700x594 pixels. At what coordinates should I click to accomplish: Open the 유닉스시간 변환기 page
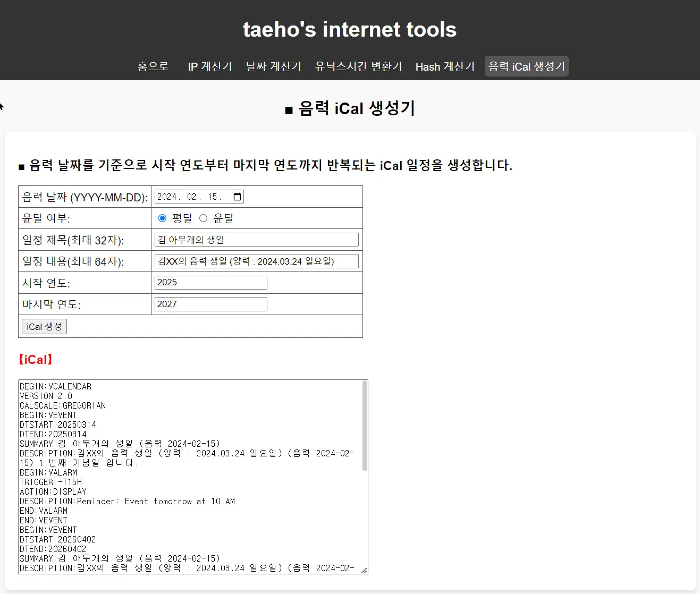pyautogui.click(x=358, y=66)
